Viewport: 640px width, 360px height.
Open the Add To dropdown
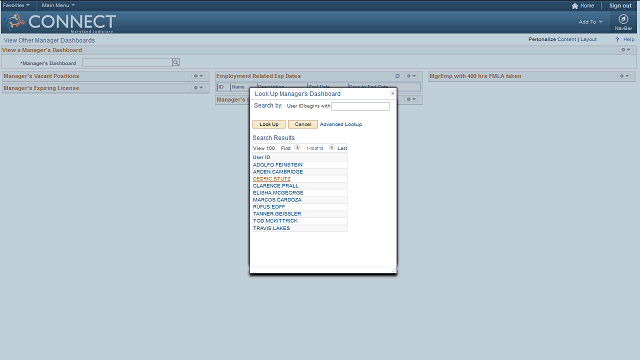(x=590, y=22)
